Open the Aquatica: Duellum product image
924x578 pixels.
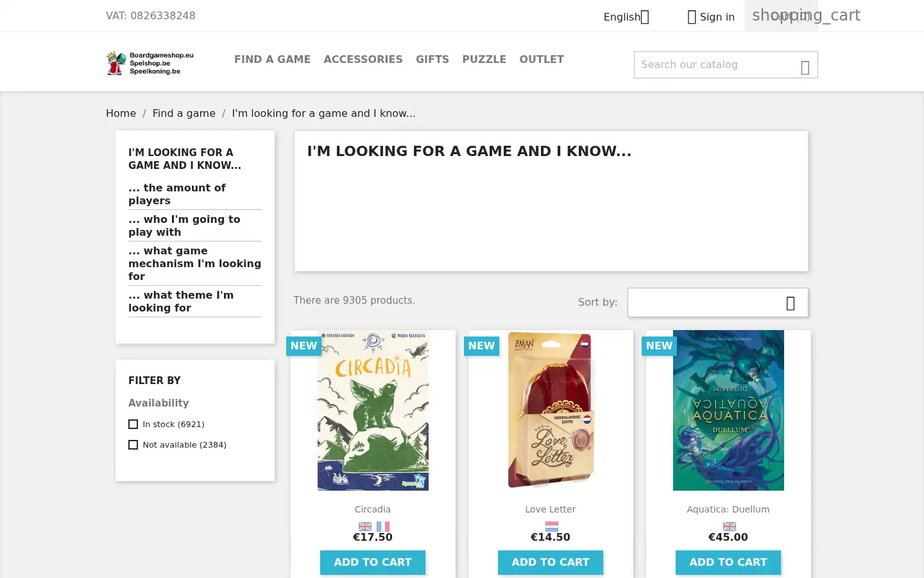728,410
